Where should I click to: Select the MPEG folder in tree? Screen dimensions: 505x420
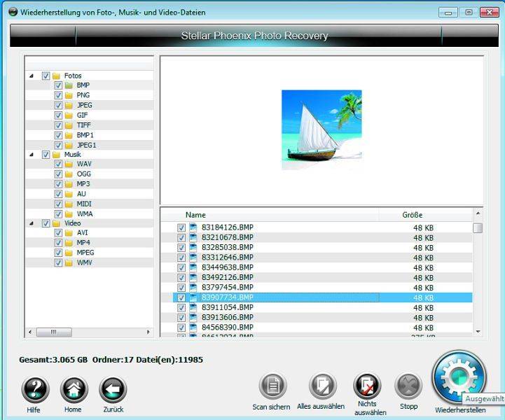(x=85, y=253)
